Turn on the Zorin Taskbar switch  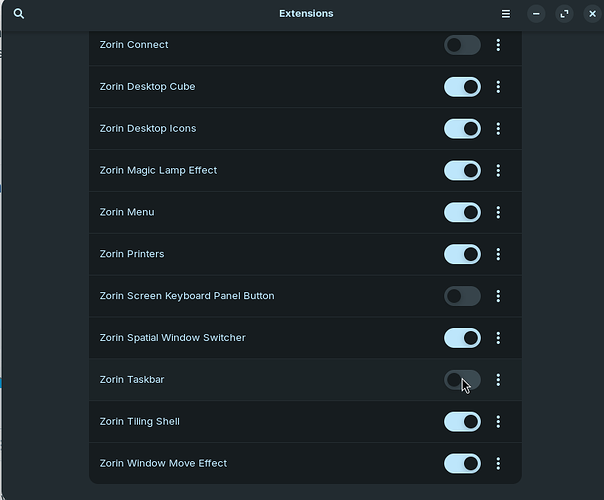462,380
